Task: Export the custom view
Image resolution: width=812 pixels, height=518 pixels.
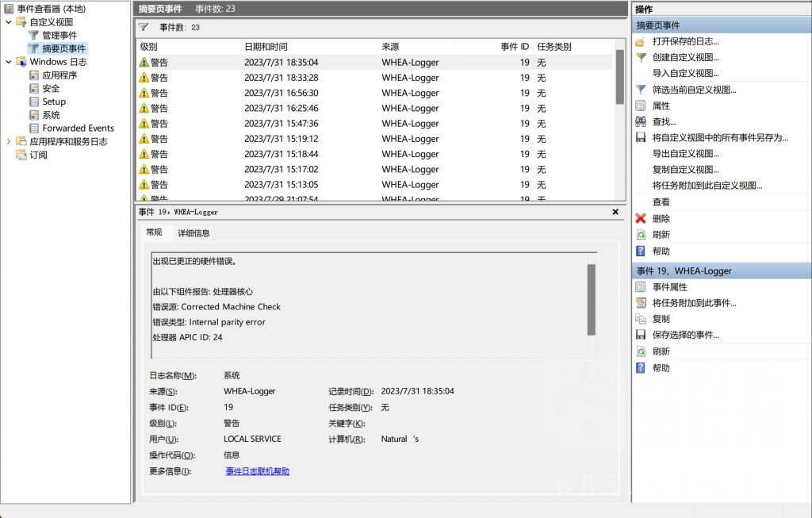Action: [688, 153]
